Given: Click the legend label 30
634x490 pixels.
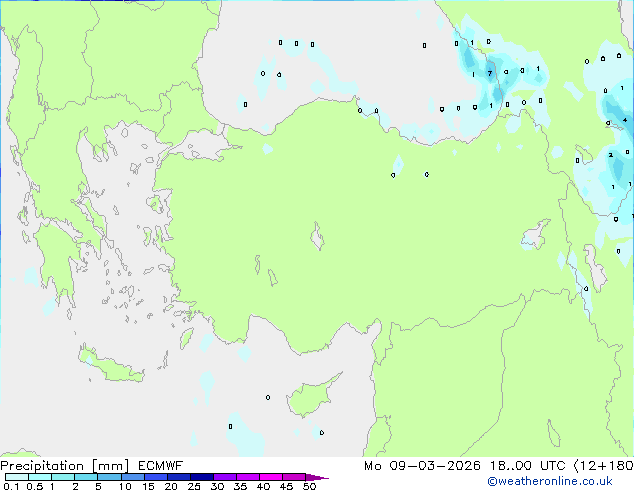Looking at the screenshot, I should pyautogui.click(x=217, y=486).
